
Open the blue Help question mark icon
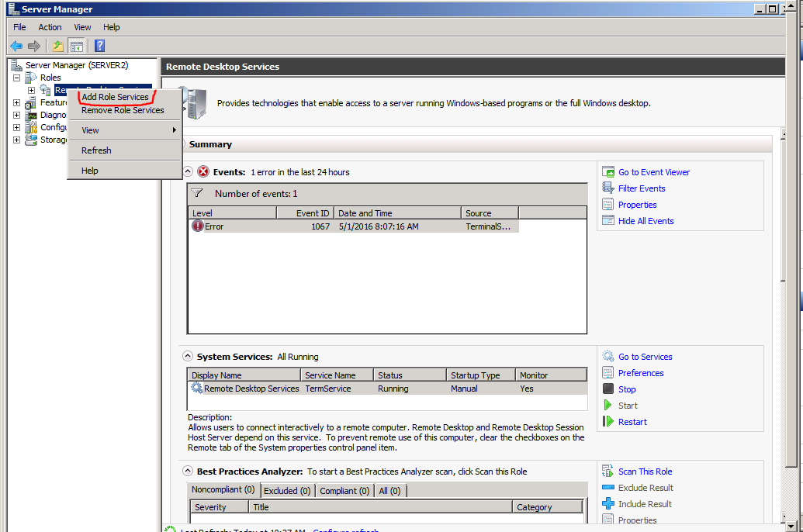(x=100, y=46)
